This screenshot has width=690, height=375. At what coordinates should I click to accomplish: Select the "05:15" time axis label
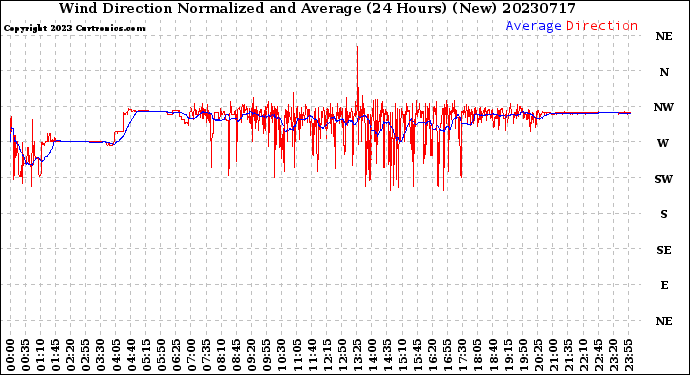pos(146,355)
